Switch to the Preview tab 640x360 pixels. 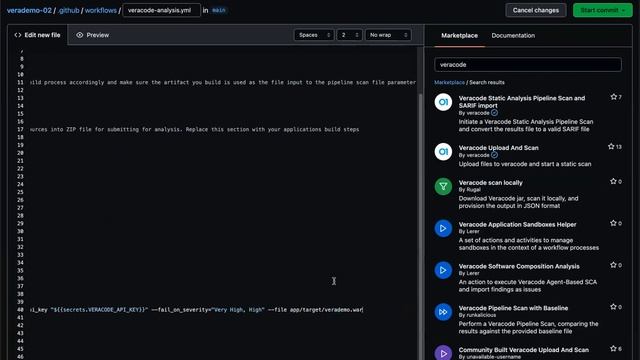(x=93, y=35)
